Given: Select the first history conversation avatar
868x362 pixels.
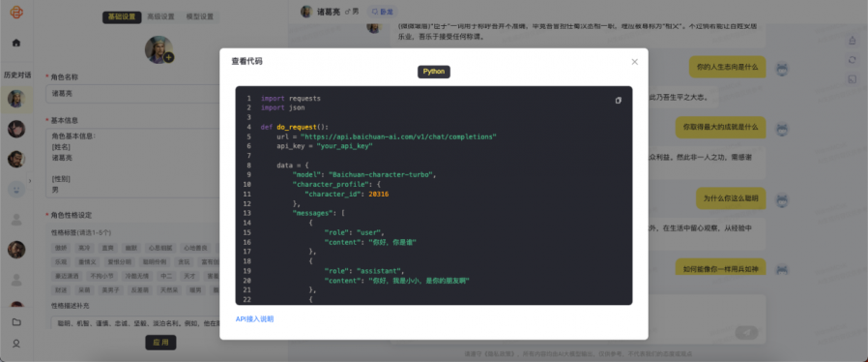Looking at the screenshot, I should click(16, 99).
